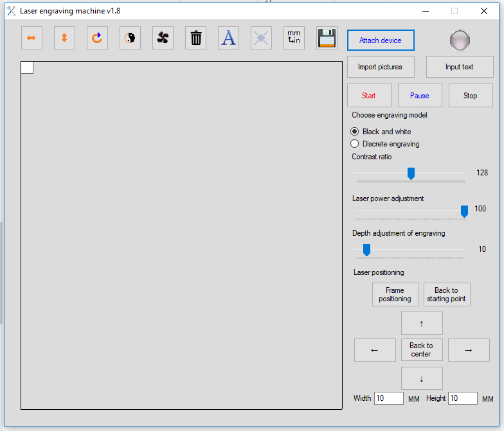Click the app icon in title bar
The image size is (504, 431).
[12, 11]
